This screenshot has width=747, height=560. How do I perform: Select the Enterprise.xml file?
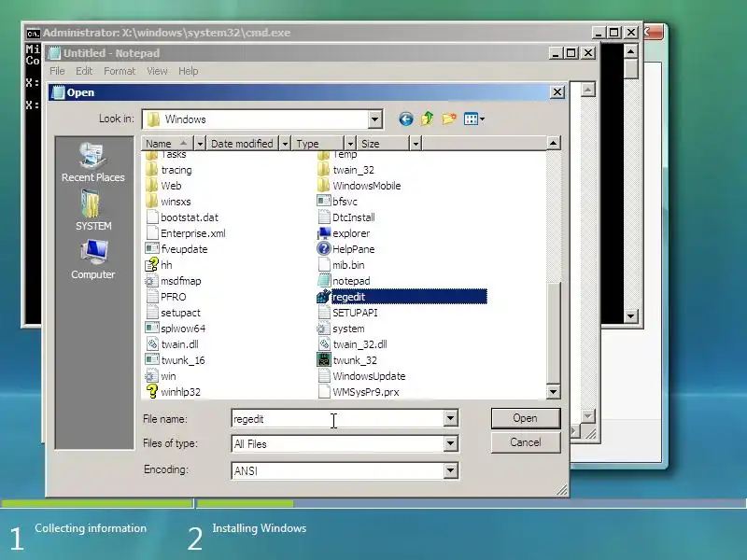coord(186,233)
